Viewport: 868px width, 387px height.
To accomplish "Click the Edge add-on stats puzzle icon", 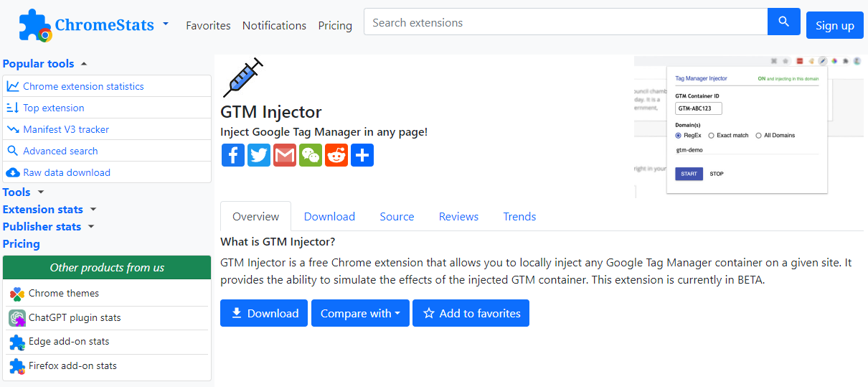I will tap(17, 342).
